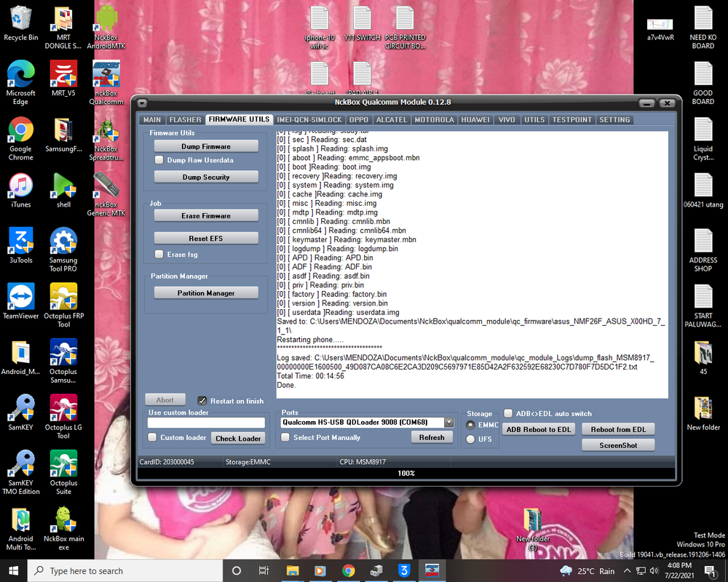The width and height of the screenshot is (728, 582).
Task: Click Reboot from EDL button
Action: (618, 429)
